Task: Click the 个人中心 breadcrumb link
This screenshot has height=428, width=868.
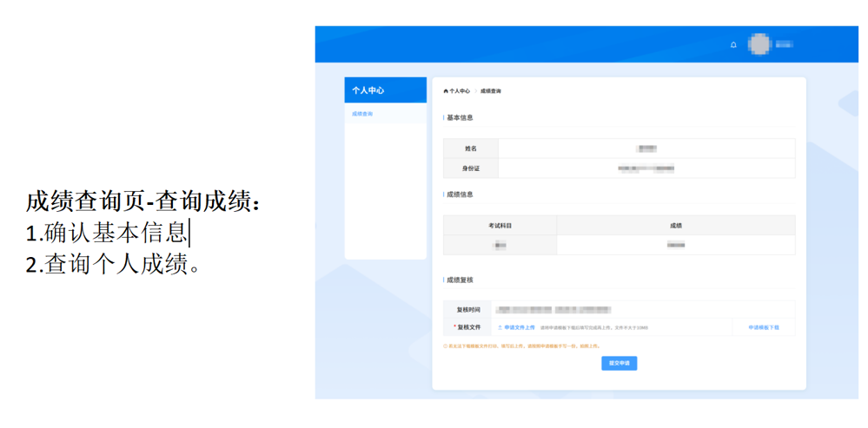Action: 460,91
